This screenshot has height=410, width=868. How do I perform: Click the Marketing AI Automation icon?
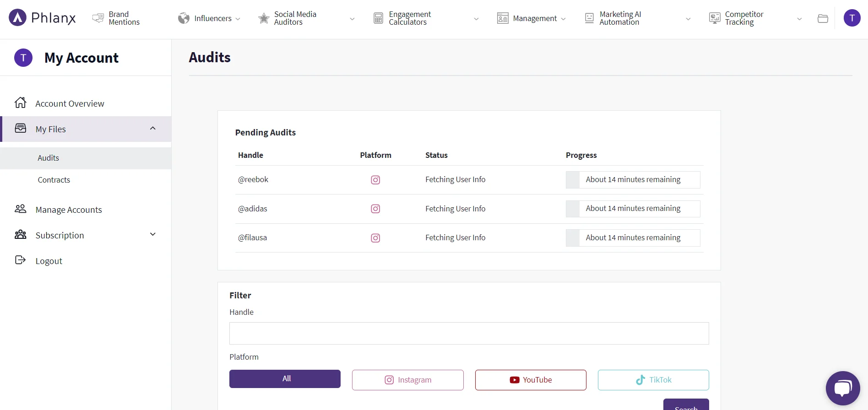(x=590, y=18)
